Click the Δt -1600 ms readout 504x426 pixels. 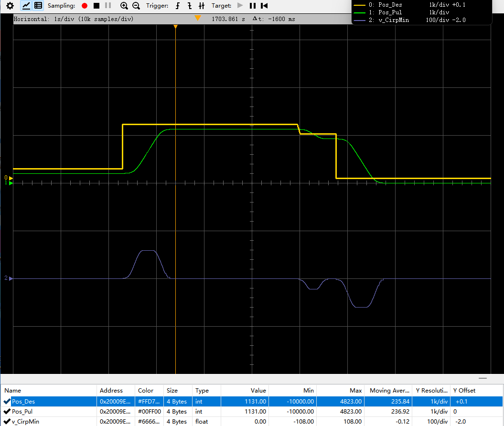tap(274, 19)
